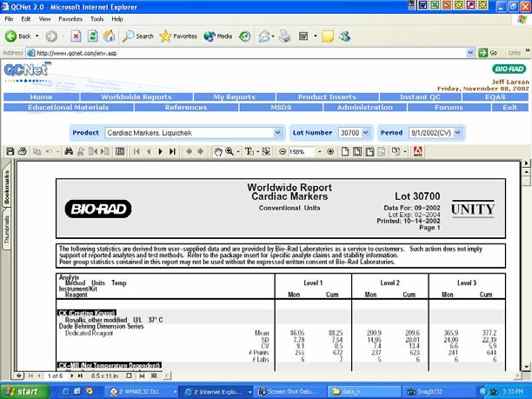This screenshot has height=399, width=532.
Task: Select the Acrobat Text Select tool
Action: (249, 151)
